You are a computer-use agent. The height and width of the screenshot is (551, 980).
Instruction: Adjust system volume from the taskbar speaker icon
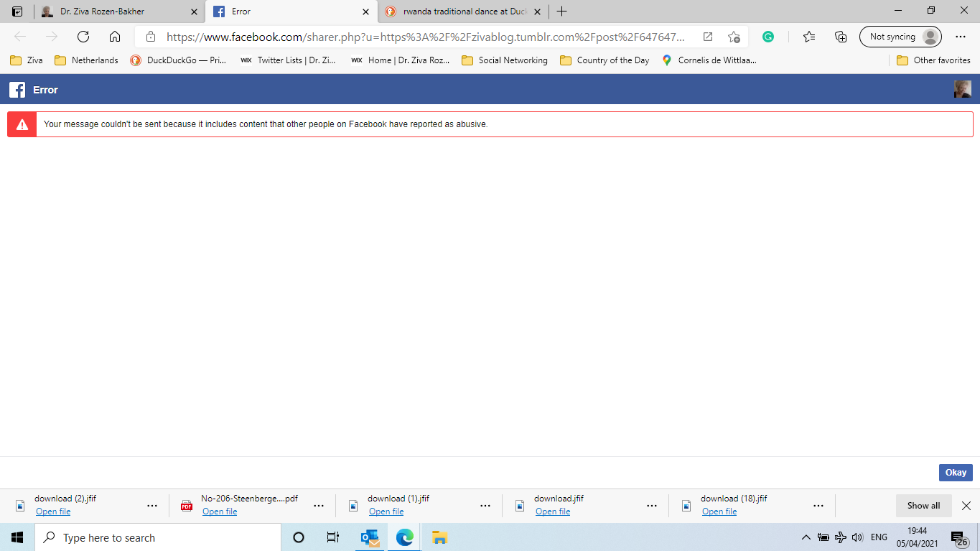pos(857,537)
